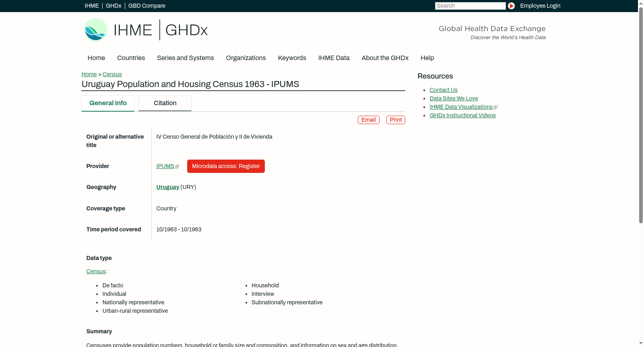Click scrollbar up arrow
This screenshot has height=347, width=644.
coord(641,3)
